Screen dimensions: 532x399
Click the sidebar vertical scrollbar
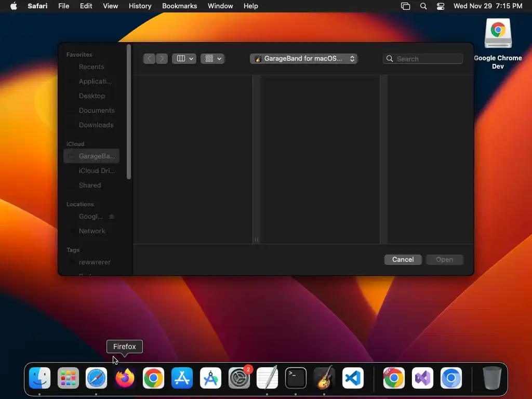pos(129,112)
